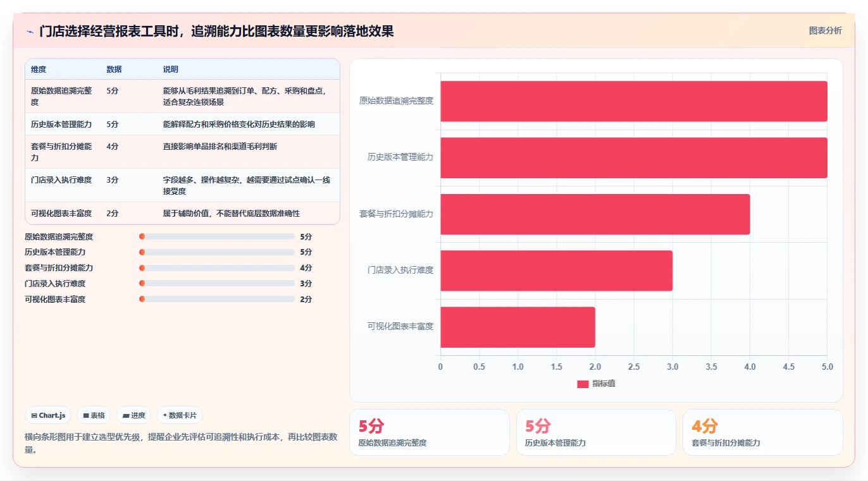The height and width of the screenshot is (481, 868).
Task: Click the 历史版本管理能力 progress bar
Action: [x=217, y=252]
